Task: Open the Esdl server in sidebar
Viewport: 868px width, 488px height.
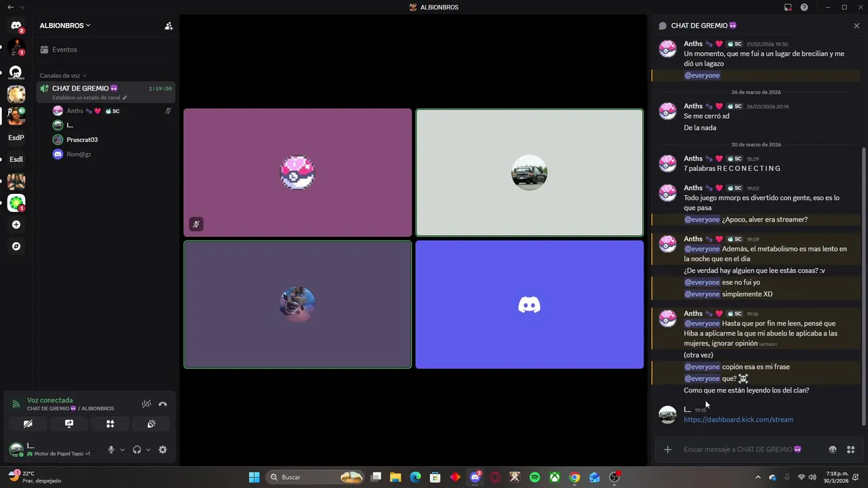Action: click(16, 159)
